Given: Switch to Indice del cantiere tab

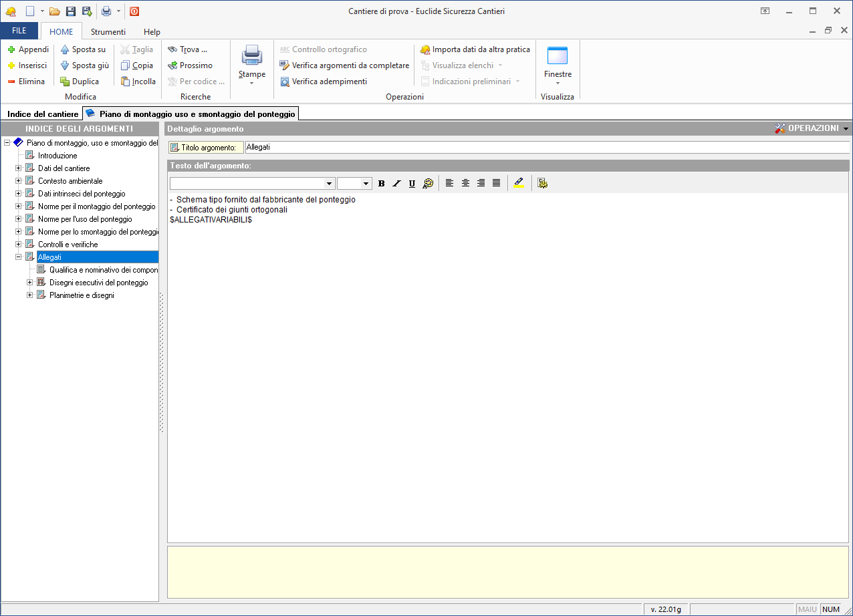Looking at the screenshot, I should point(43,114).
